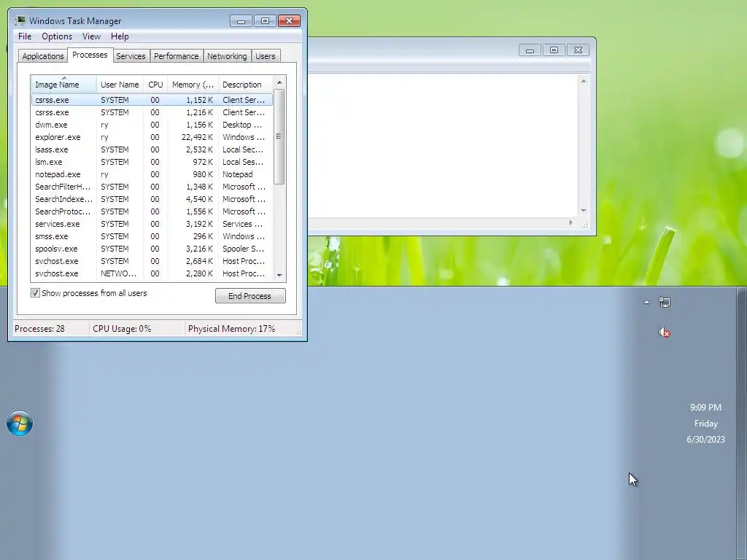Open the View menu
Viewport: 747px width, 560px height.
(91, 36)
